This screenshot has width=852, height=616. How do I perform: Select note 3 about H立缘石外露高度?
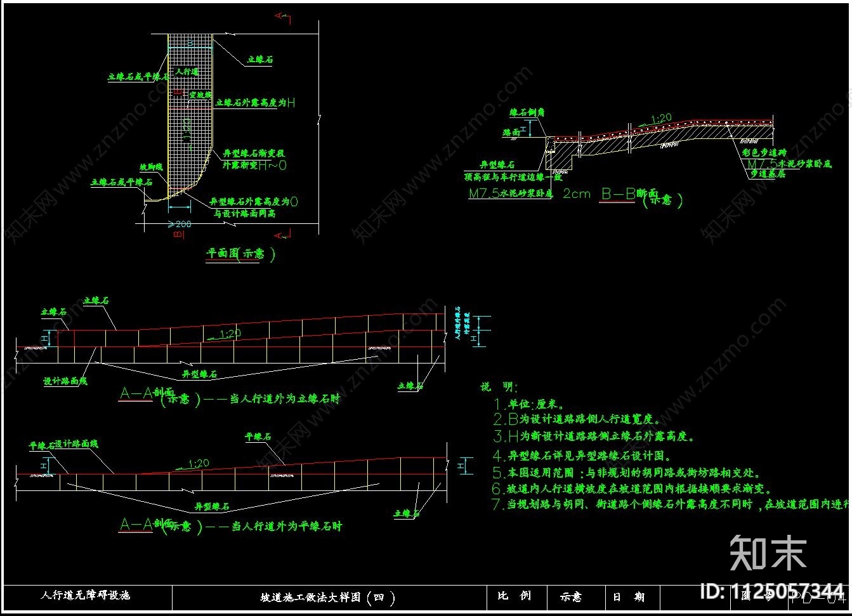click(594, 436)
